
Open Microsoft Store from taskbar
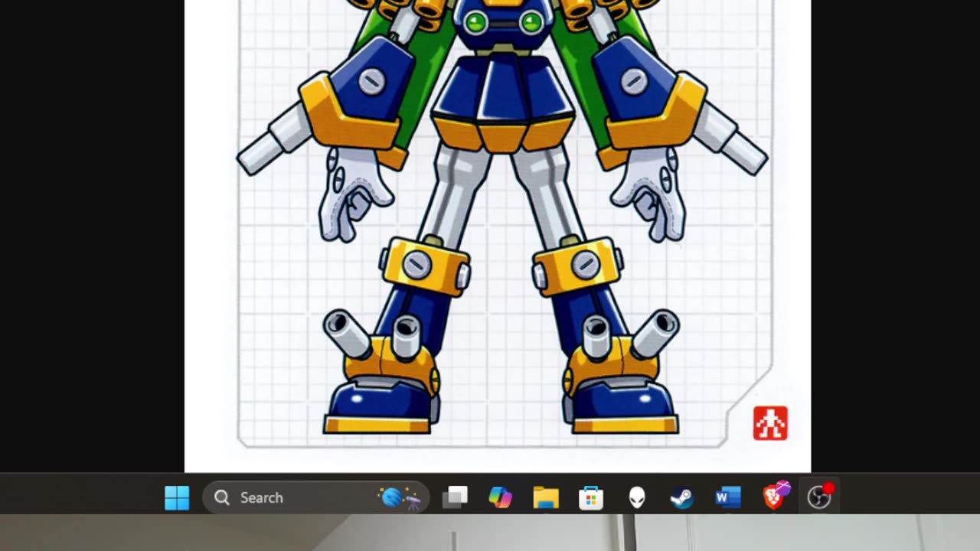pos(591,497)
